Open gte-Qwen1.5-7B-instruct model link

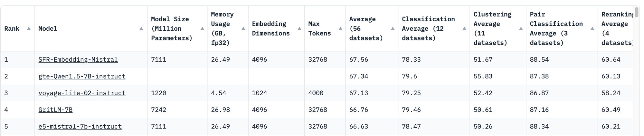pos(82,76)
